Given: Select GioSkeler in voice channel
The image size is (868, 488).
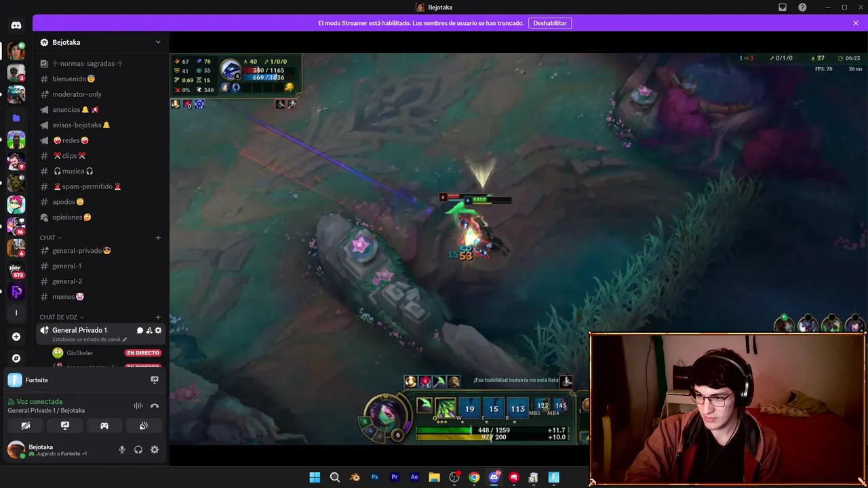Looking at the screenshot, I should 79,353.
